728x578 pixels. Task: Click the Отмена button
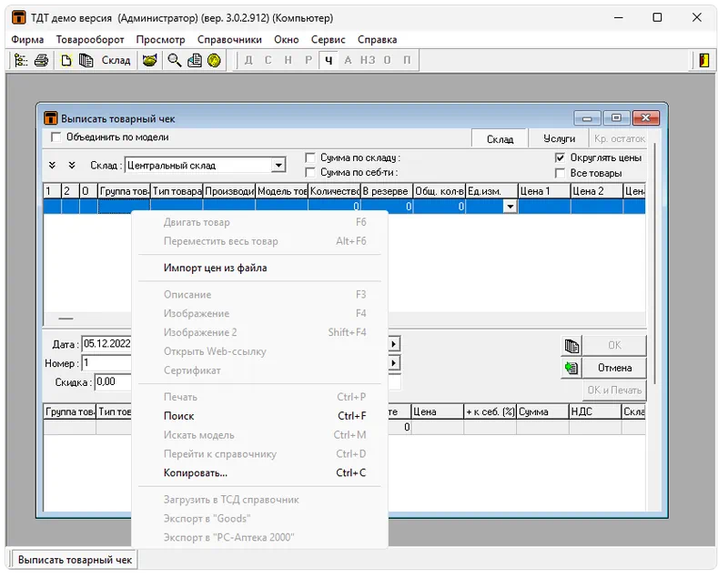(614, 368)
